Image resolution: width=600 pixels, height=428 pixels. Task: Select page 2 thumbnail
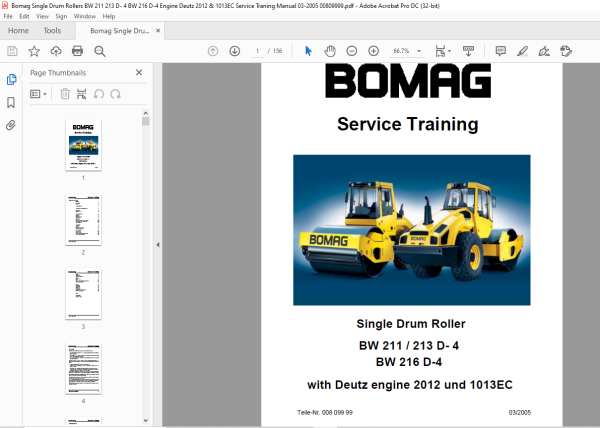click(x=83, y=220)
